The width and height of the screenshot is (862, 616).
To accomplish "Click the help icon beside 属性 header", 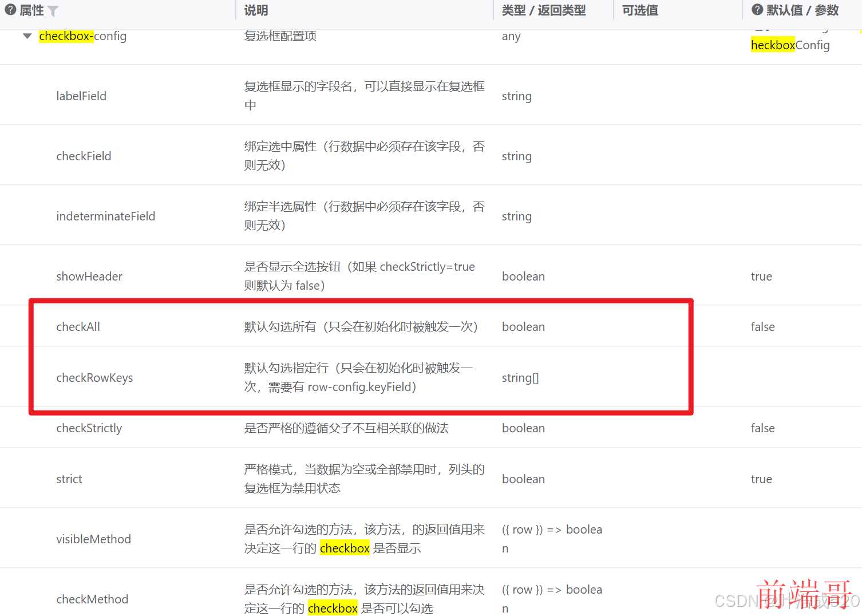I will coord(10,10).
